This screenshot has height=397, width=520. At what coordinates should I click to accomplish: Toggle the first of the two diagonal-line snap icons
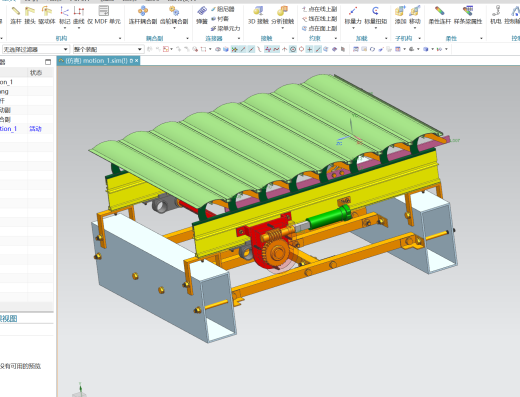[243, 49]
